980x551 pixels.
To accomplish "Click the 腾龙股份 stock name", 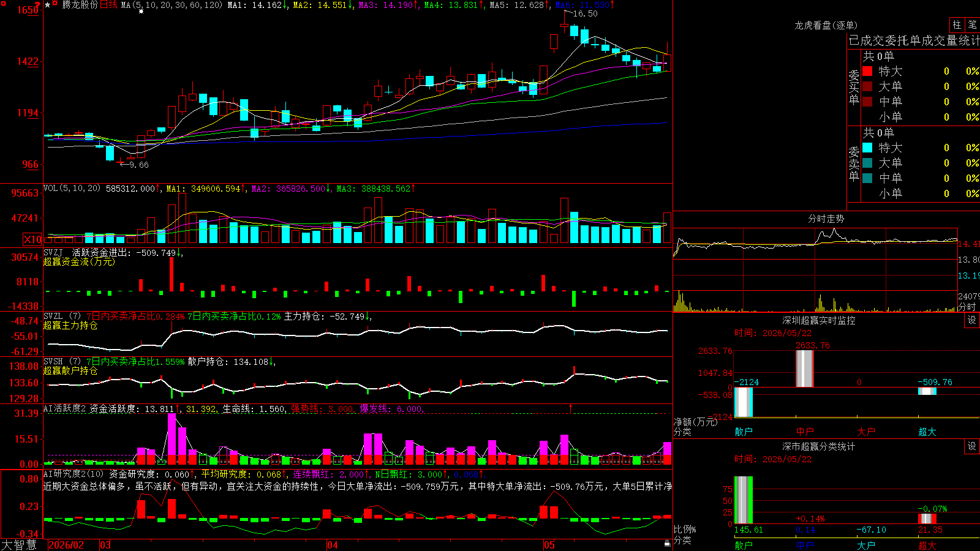I will [x=80, y=5].
